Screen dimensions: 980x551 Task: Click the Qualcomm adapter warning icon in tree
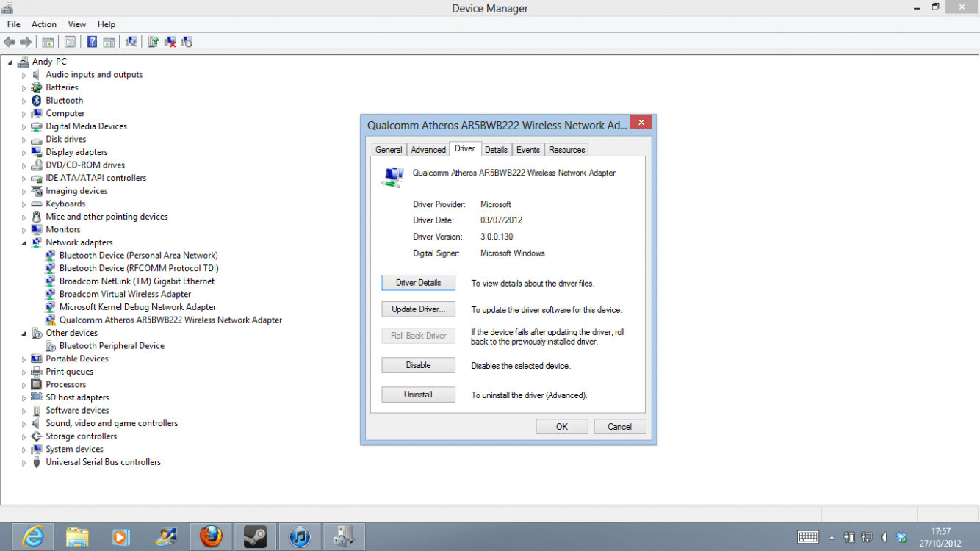[x=50, y=320]
